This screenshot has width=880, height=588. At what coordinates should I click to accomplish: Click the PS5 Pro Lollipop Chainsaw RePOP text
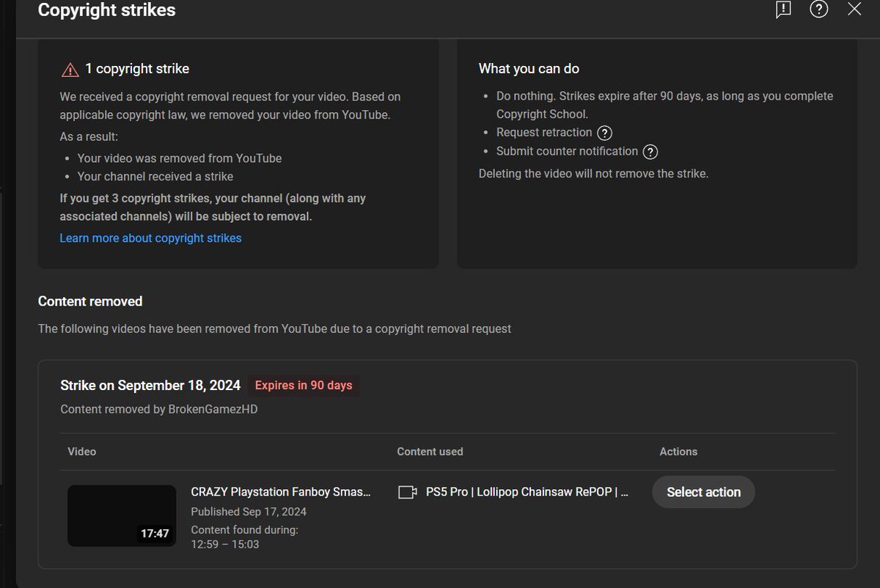click(x=527, y=492)
